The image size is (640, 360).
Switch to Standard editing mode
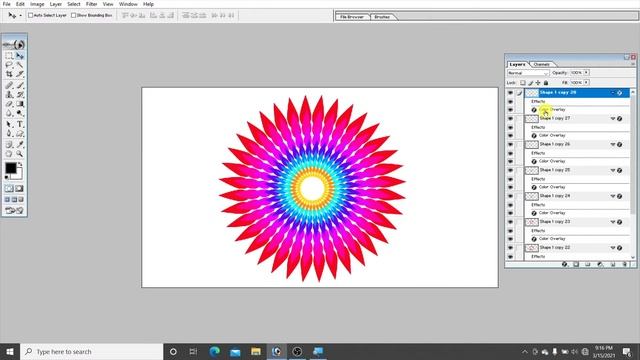(9, 189)
